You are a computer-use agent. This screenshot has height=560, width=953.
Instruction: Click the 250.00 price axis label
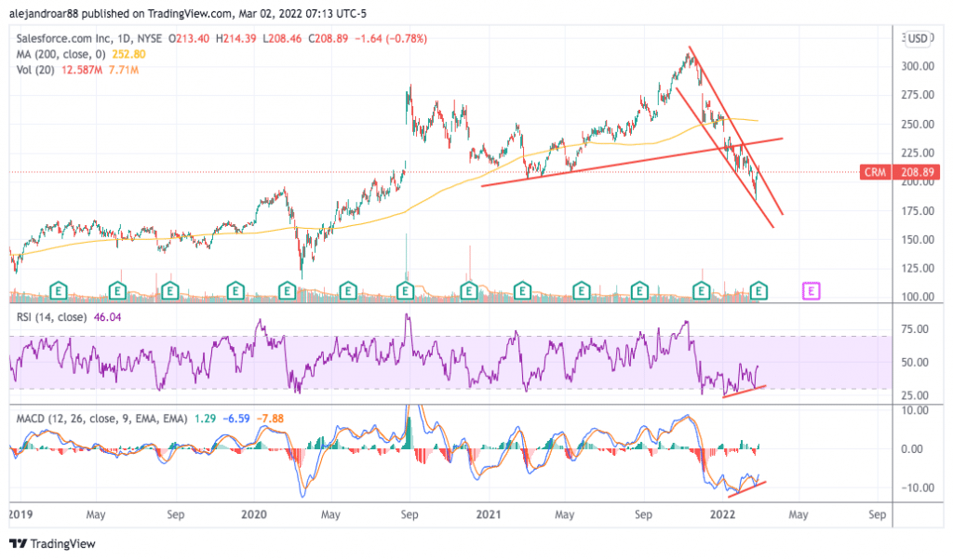coord(917,124)
